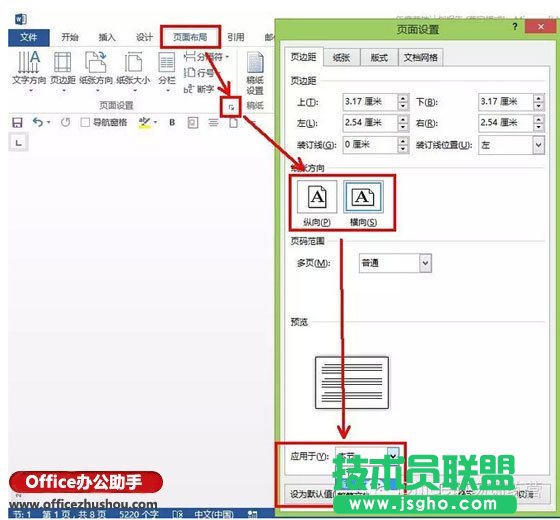Click the Undo arrow icon

pos(38,122)
